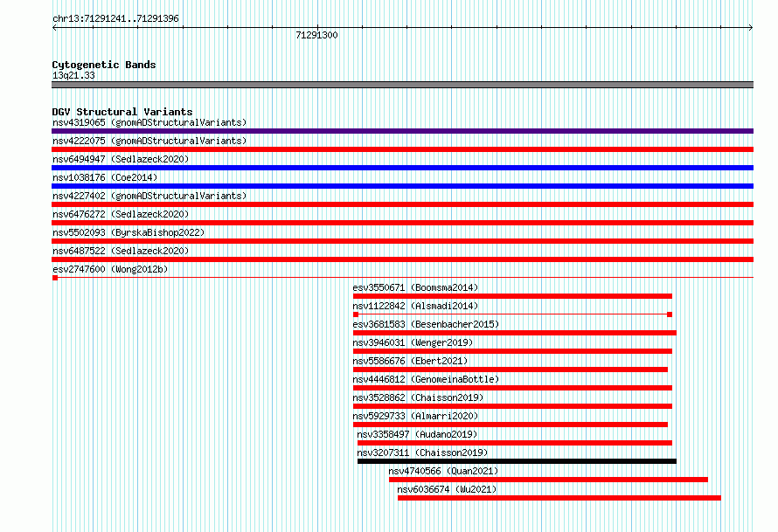Click the Cytogenetic Bands track title
The width and height of the screenshot is (778, 532).
point(104,65)
